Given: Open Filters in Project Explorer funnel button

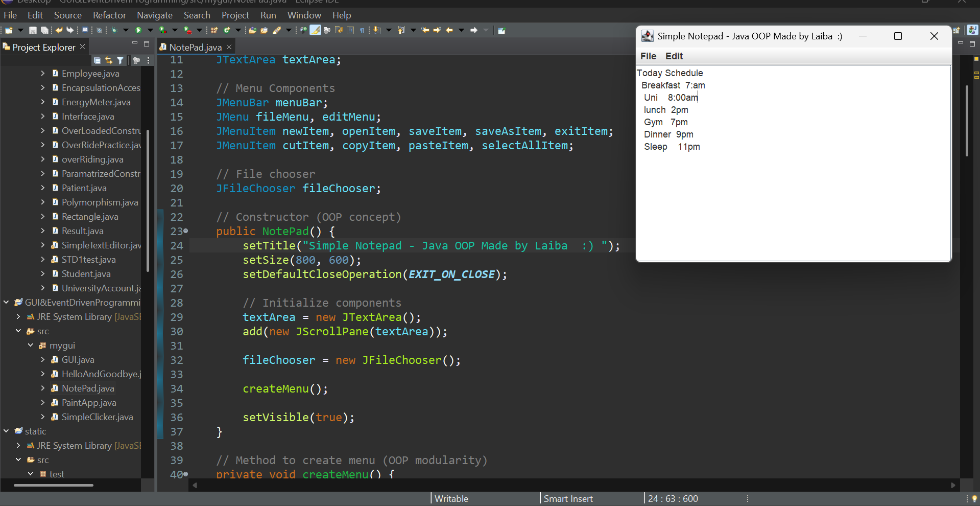Looking at the screenshot, I should tap(120, 60).
